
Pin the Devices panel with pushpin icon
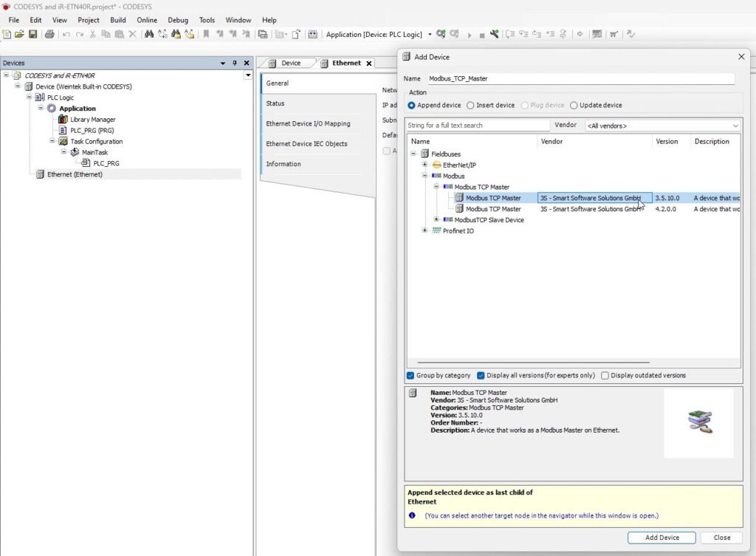click(x=235, y=64)
